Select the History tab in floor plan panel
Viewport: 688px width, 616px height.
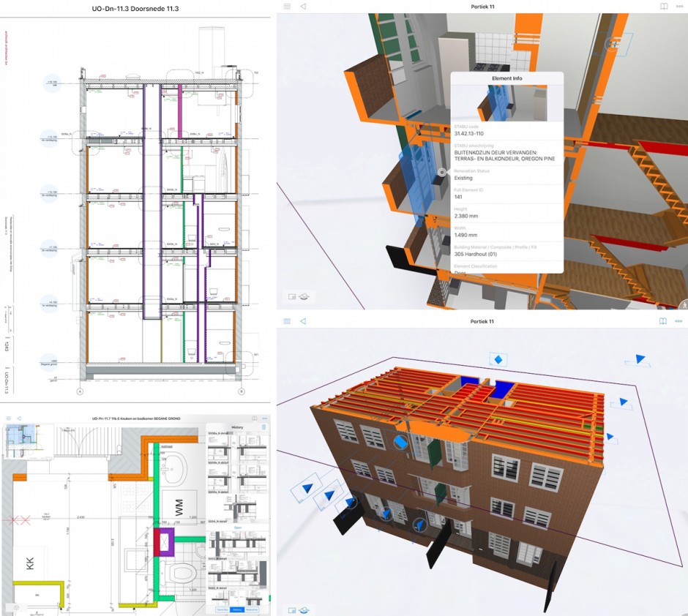tap(237, 609)
